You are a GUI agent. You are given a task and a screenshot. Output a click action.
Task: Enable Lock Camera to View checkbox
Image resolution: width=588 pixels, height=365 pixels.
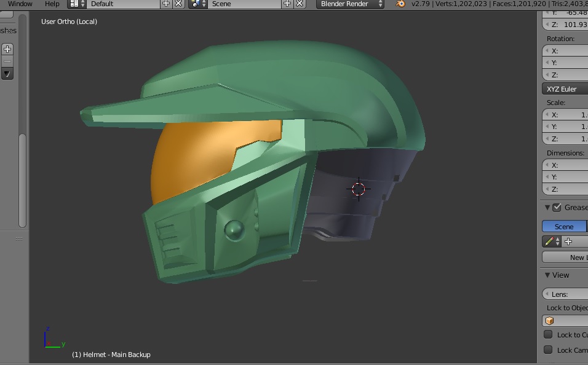click(x=548, y=350)
